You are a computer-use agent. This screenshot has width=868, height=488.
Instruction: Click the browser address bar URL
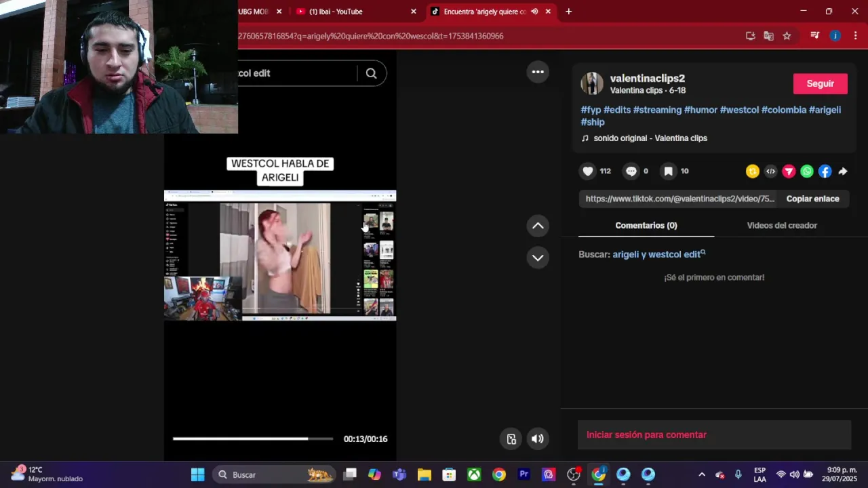click(371, 36)
